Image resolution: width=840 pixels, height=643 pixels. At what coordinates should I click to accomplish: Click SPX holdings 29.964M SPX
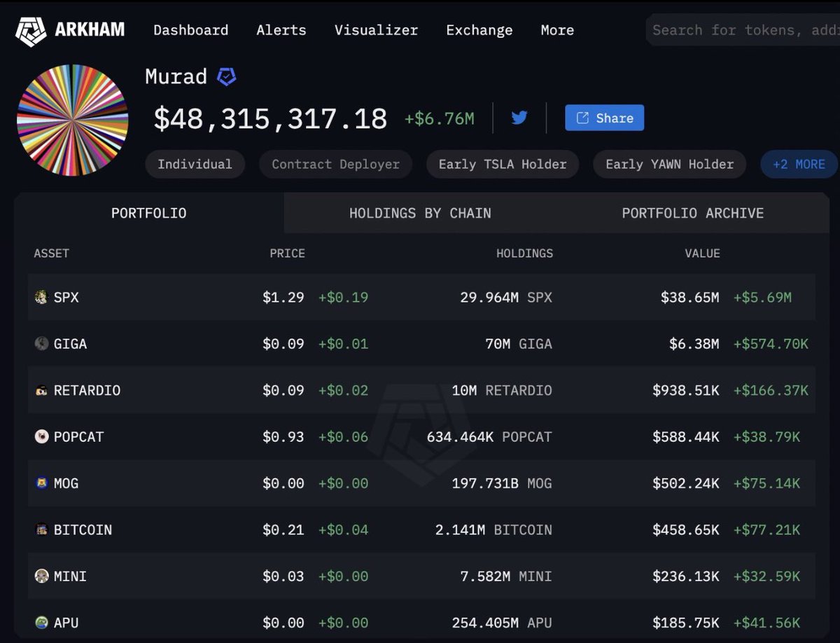coord(506,297)
